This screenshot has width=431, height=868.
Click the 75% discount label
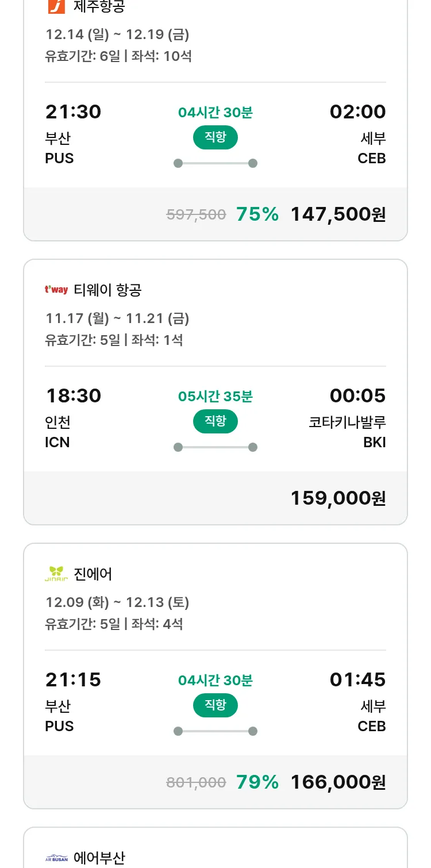(257, 214)
